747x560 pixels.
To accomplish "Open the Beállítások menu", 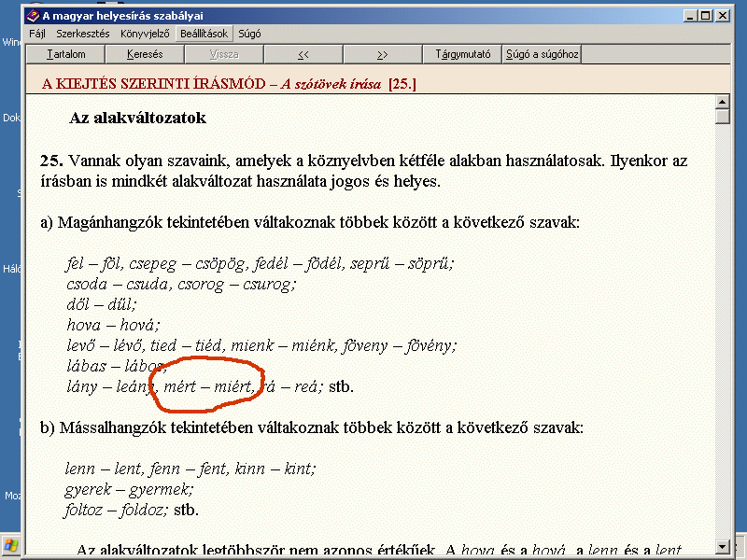I will (204, 34).
